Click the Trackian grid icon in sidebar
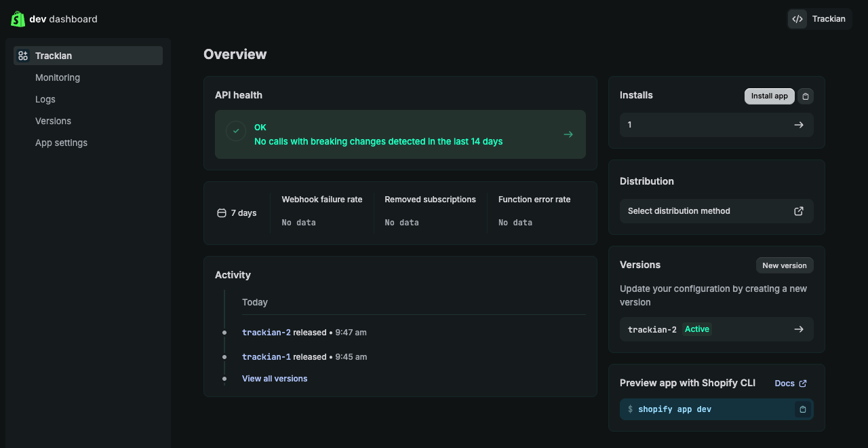The image size is (868, 448). (x=23, y=56)
